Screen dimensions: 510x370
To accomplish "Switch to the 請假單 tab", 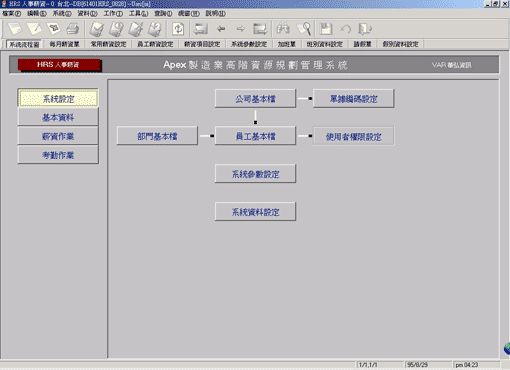I will tap(362, 44).
